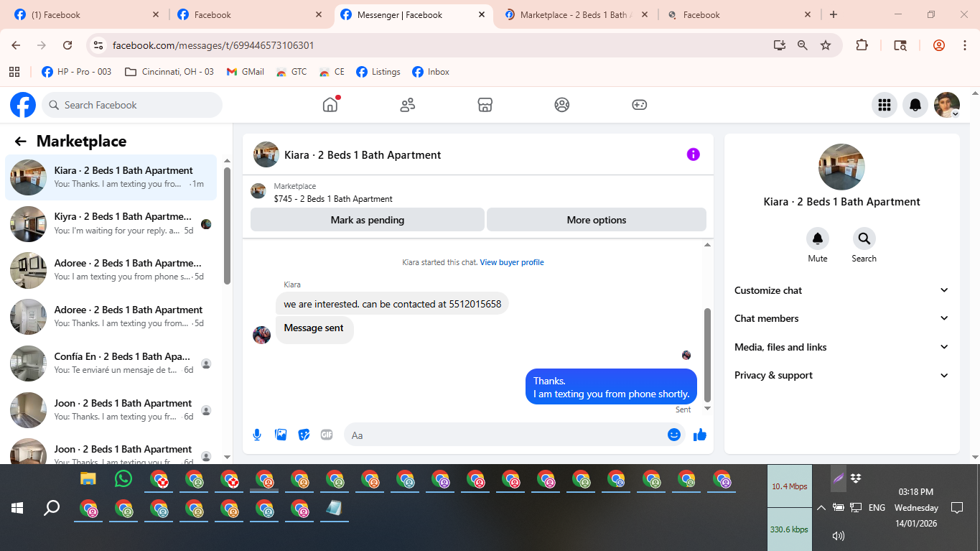Viewport: 980px width, 551px height.
Task: Switch to second Facebook tab
Action: click(251, 14)
